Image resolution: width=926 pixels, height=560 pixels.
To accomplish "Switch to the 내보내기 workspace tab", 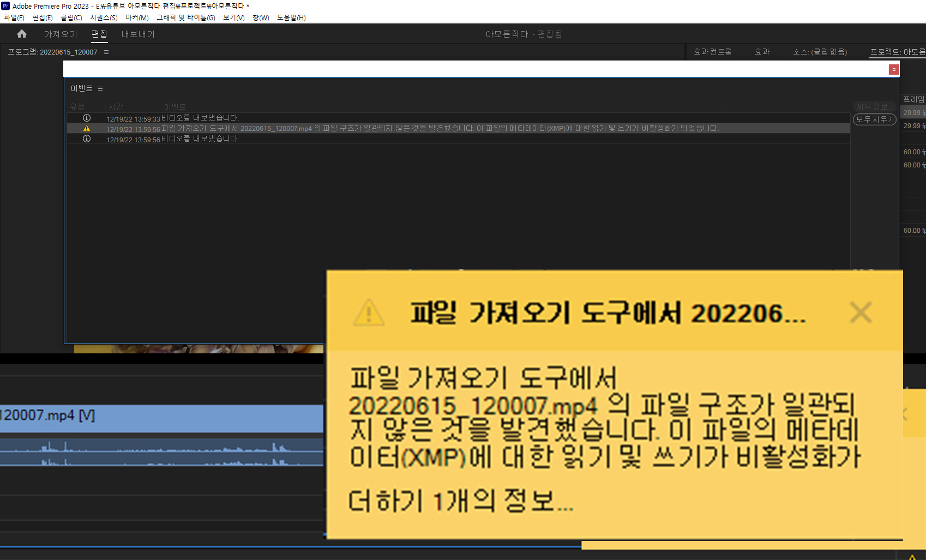I will (x=138, y=34).
